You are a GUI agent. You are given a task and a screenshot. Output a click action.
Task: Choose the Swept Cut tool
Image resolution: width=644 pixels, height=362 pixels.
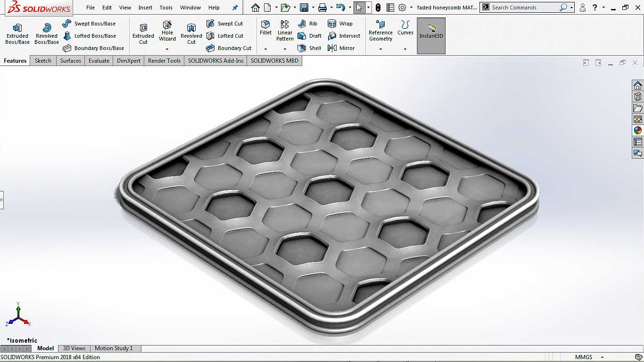click(224, 24)
